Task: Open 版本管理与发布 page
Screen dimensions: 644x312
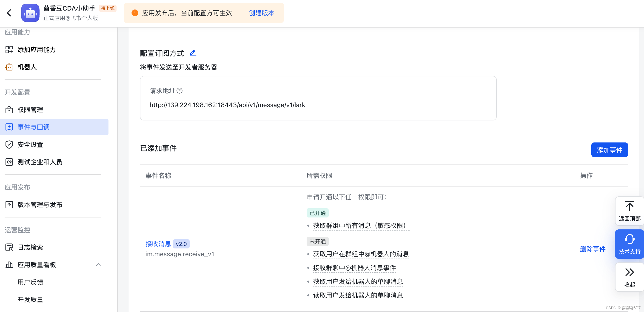Action: tap(40, 205)
